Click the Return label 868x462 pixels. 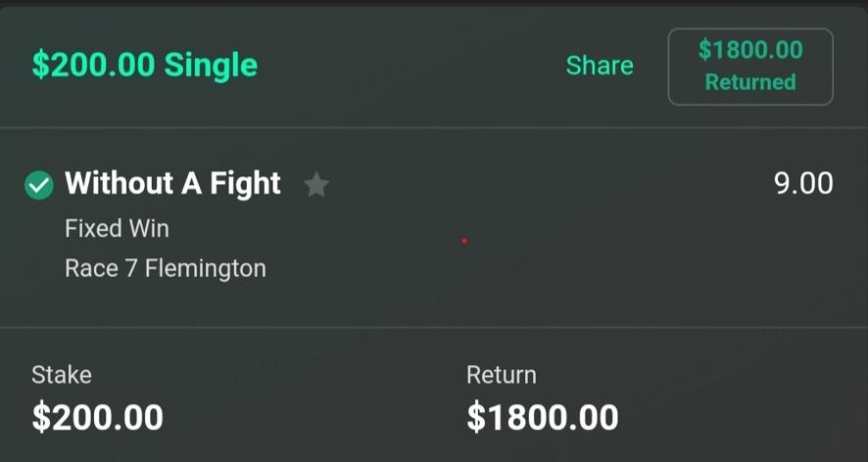[502, 374]
